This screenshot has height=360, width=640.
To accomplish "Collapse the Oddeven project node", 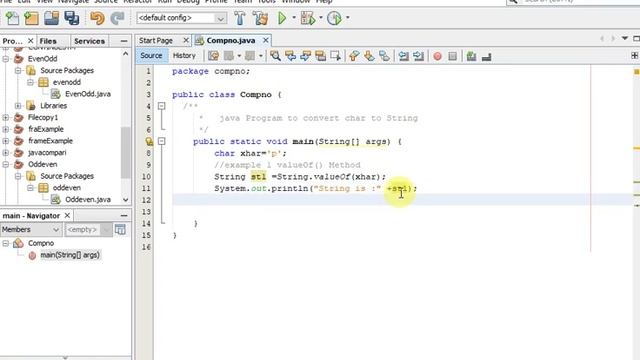I will (x=6, y=164).
